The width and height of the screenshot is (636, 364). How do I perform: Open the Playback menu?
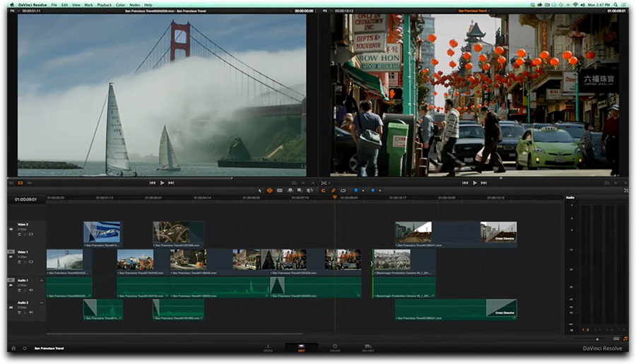pyautogui.click(x=105, y=5)
